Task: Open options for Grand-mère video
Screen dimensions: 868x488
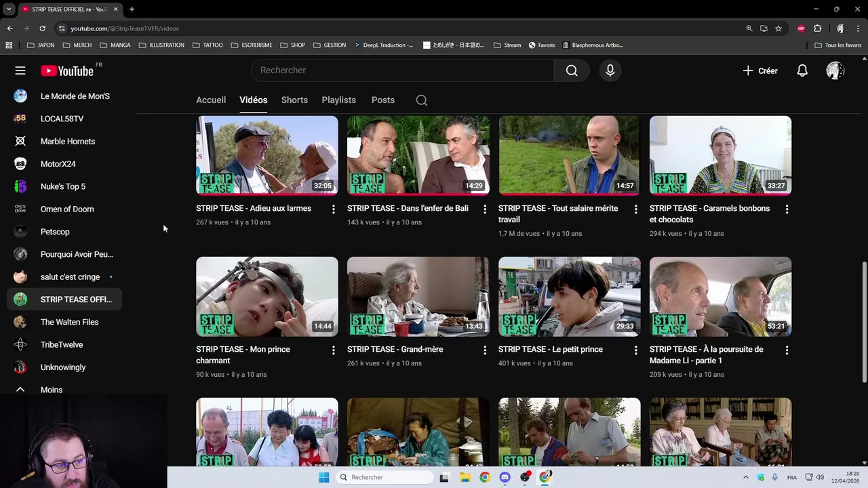Action: (484, 350)
